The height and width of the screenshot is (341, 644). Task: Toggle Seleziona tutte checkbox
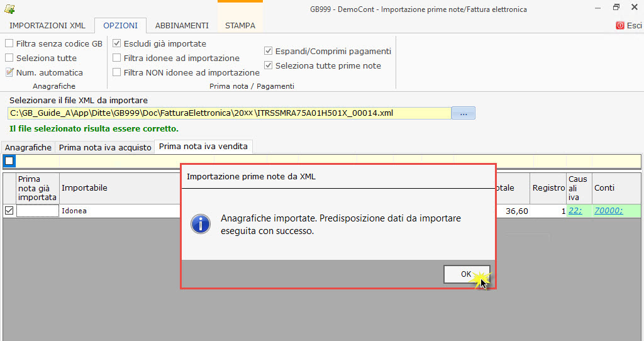(x=9, y=58)
